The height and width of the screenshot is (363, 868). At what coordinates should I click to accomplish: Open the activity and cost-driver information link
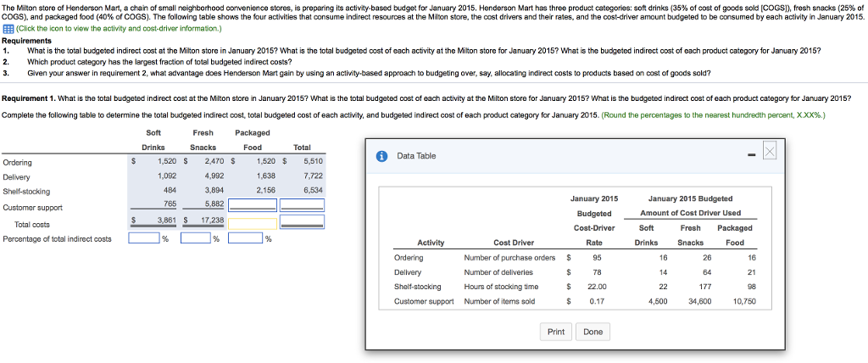(x=119, y=28)
